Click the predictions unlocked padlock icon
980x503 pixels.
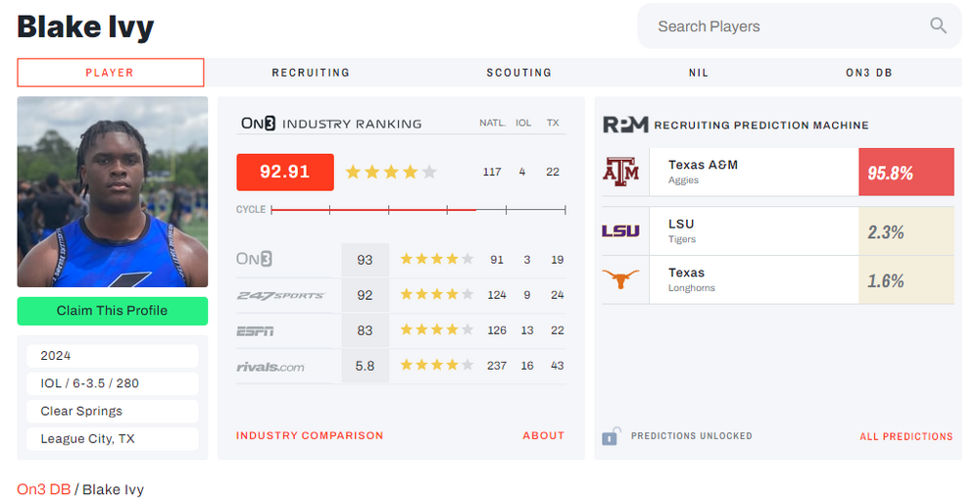[x=611, y=435]
